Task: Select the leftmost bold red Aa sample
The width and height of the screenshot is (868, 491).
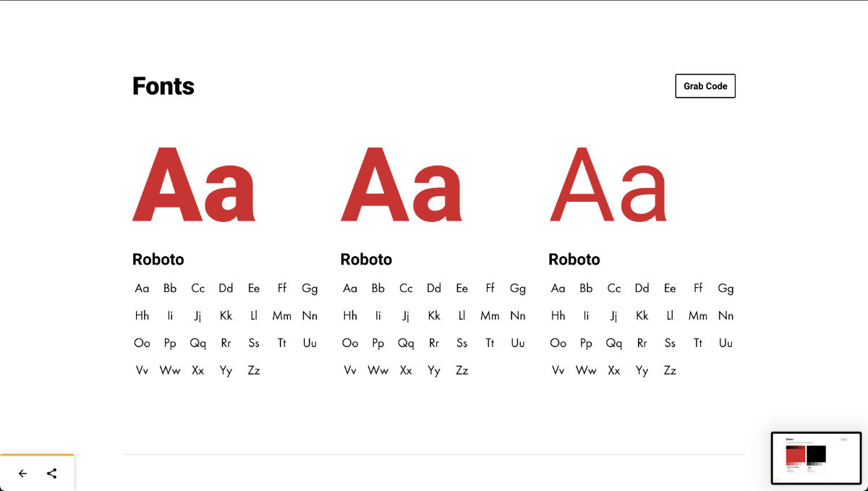Action: coord(194,184)
